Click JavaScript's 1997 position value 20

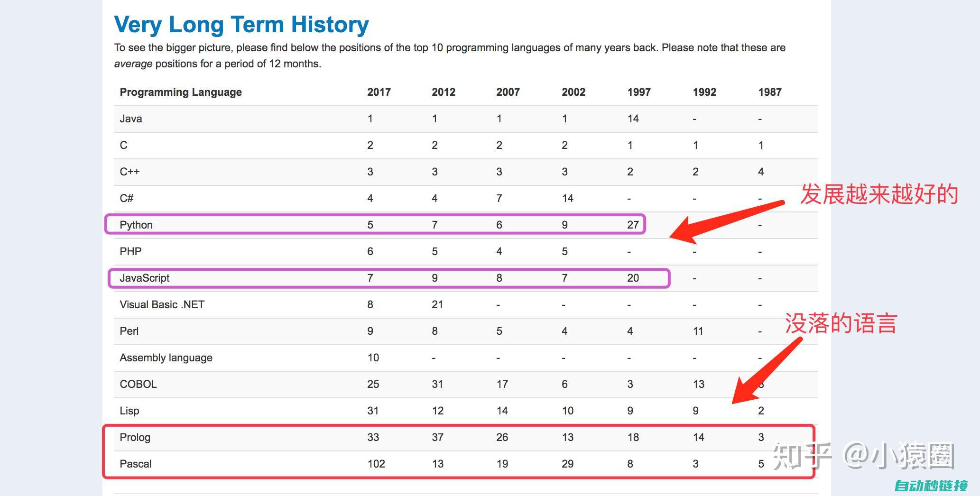coord(633,278)
